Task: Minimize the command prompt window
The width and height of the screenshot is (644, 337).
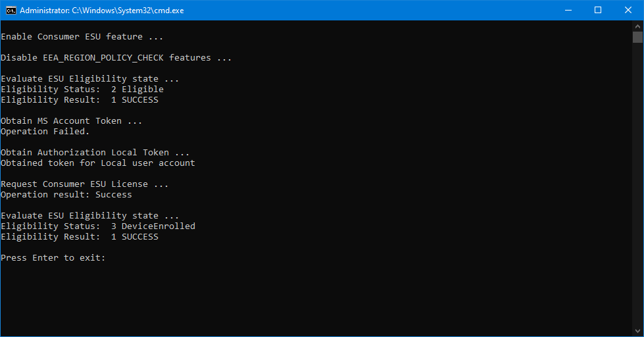Action: click(567, 10)
